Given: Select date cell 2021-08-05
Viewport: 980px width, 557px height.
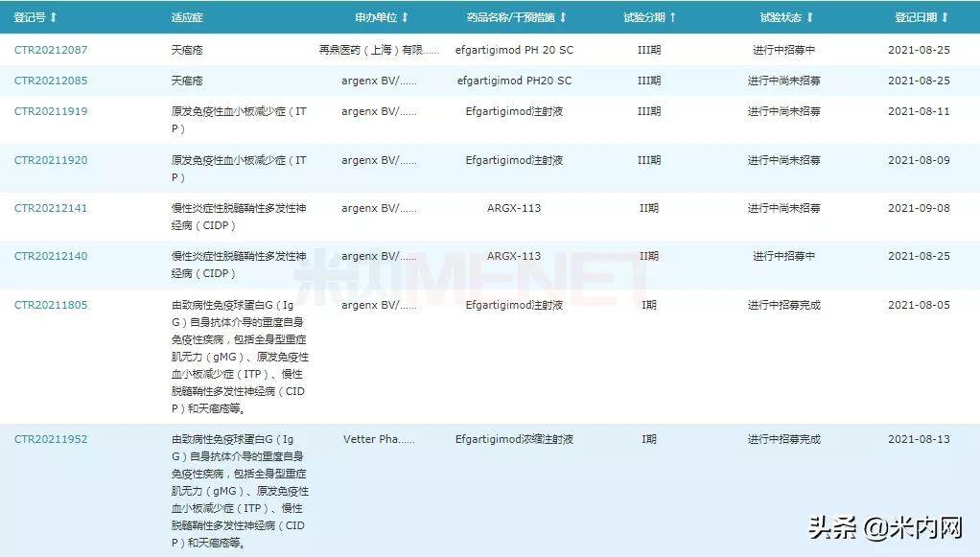Looking at the screenshot, I should 919,305.
